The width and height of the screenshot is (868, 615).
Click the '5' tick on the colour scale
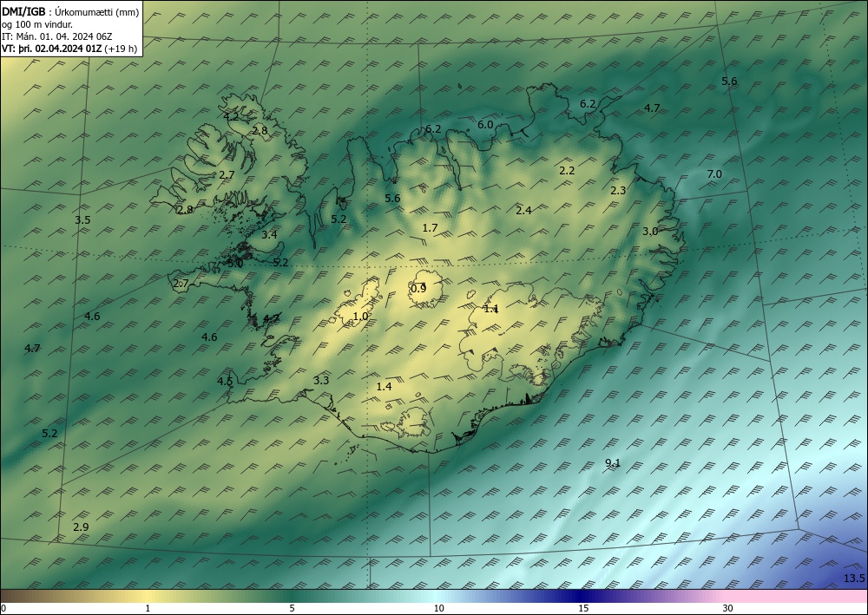[292, 608]
